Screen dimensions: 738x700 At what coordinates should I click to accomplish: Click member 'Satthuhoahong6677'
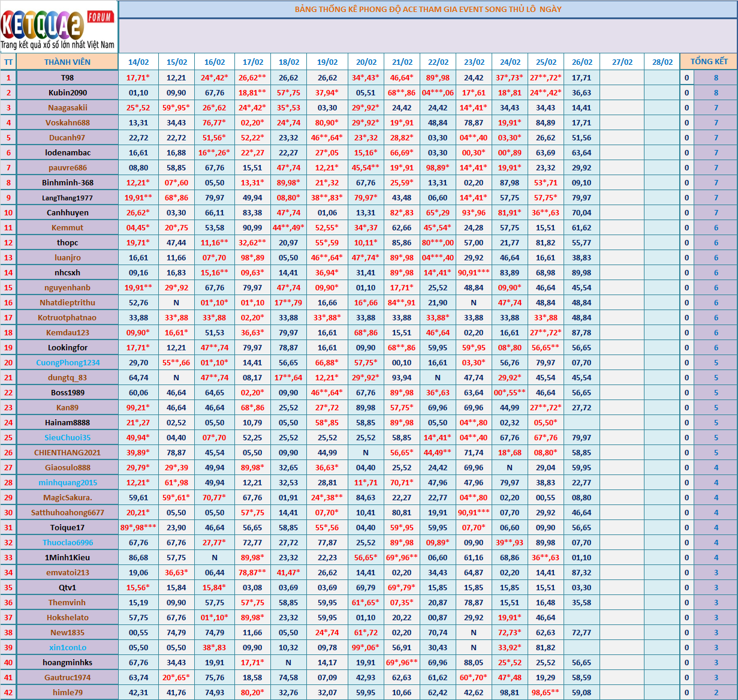pos(67,512)
